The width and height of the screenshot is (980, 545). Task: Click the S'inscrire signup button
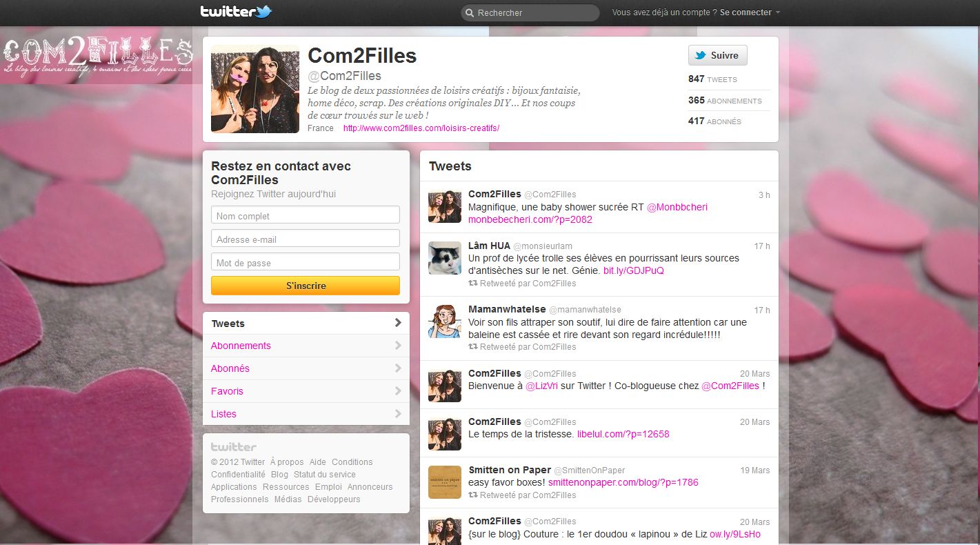pos(306,286)
